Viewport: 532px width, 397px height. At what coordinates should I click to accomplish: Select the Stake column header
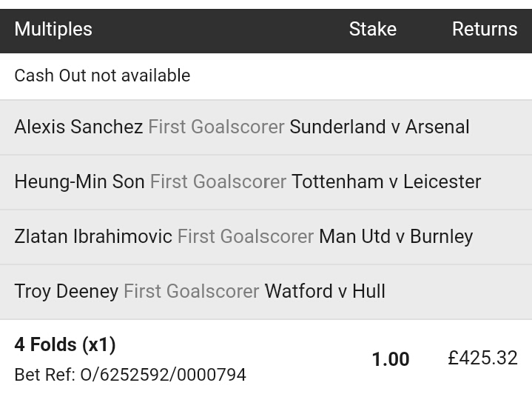(372, 29)
